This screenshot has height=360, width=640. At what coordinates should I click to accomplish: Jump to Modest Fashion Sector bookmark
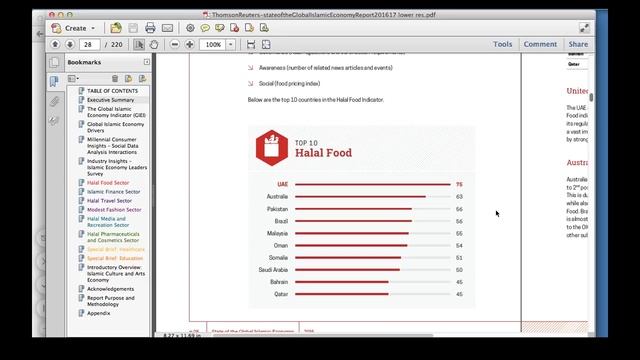(114, 210)
